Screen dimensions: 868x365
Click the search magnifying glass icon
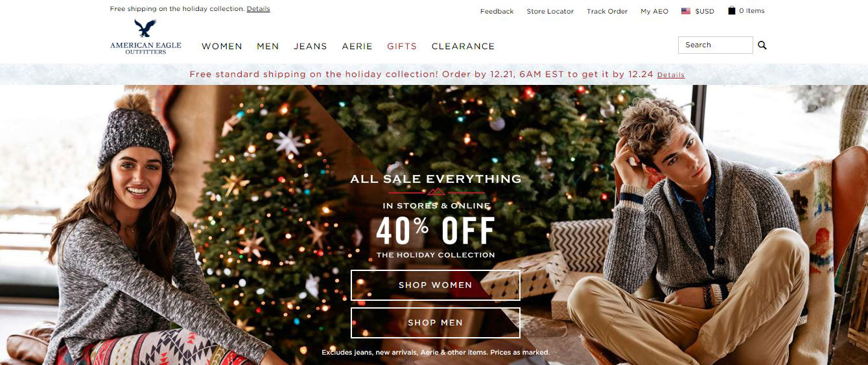762,45
